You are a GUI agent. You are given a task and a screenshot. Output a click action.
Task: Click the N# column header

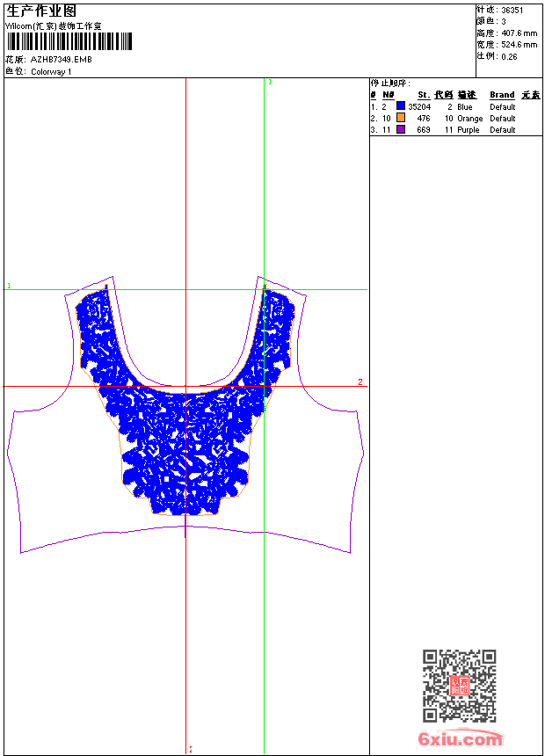coord(389,95)
